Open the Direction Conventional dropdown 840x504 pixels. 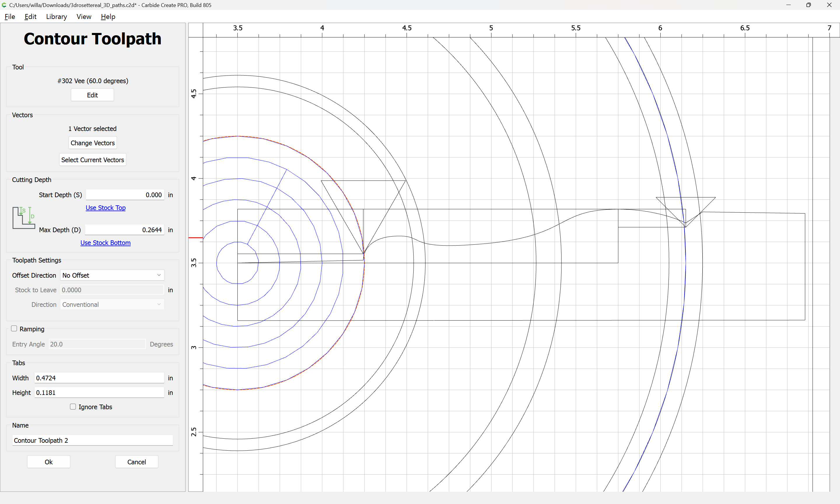point(112,304)
